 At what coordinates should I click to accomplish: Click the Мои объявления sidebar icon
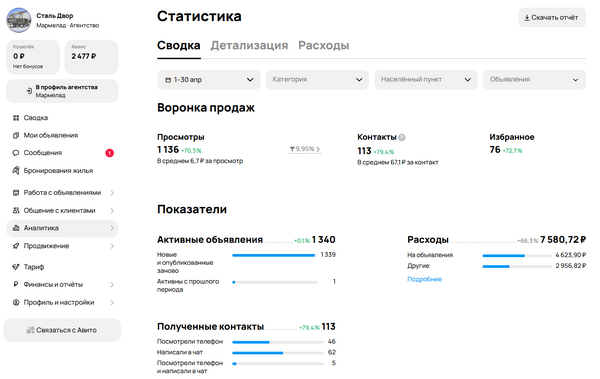pyautogui.click(x=16, y=135)
